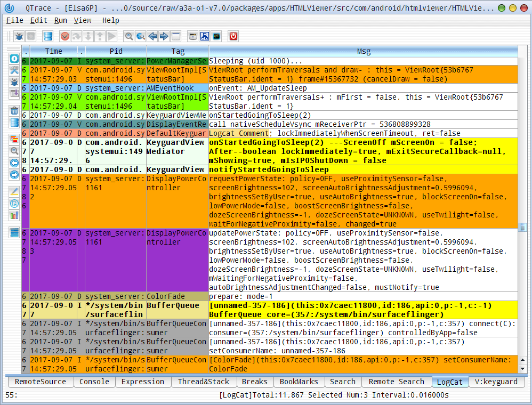Open the File menu

[14, 20]
